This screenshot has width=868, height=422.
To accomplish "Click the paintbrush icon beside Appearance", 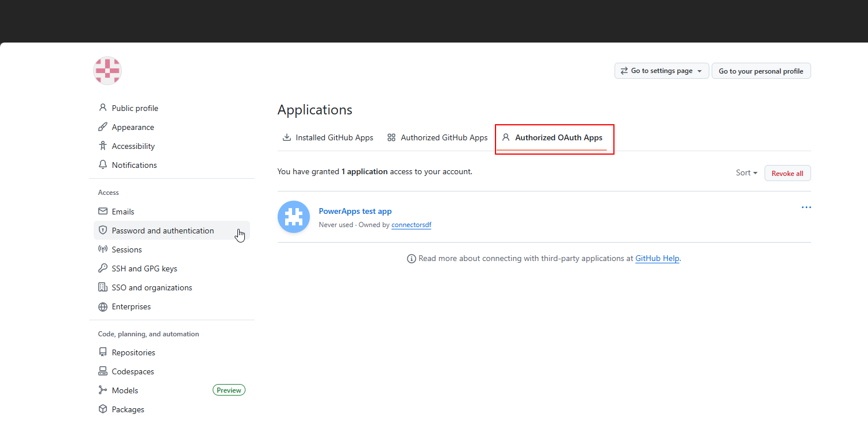I will point(103,127).
